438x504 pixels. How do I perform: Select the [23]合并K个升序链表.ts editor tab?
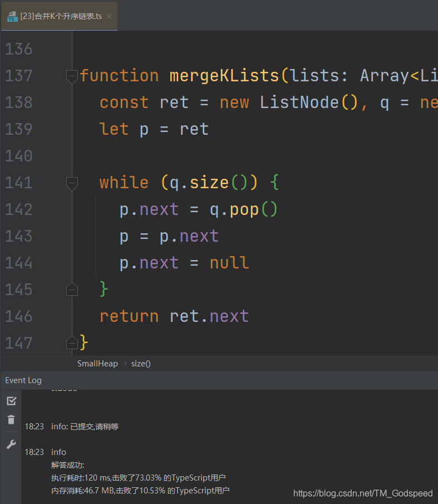[x=59, y=16]
